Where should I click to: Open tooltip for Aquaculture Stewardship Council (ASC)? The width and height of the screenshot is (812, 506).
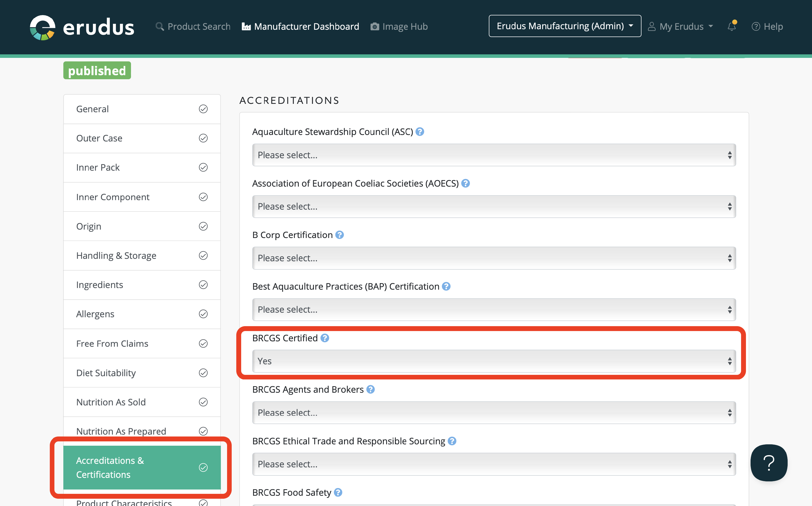[420, 132]
